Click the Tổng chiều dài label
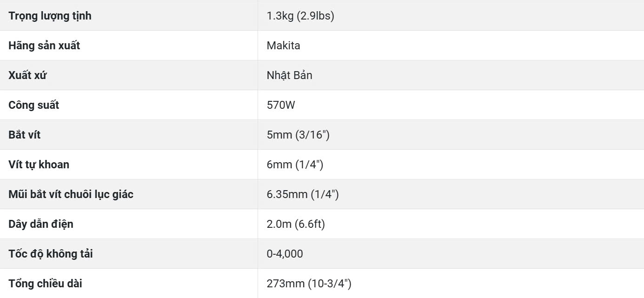 [x=45, y=284]
